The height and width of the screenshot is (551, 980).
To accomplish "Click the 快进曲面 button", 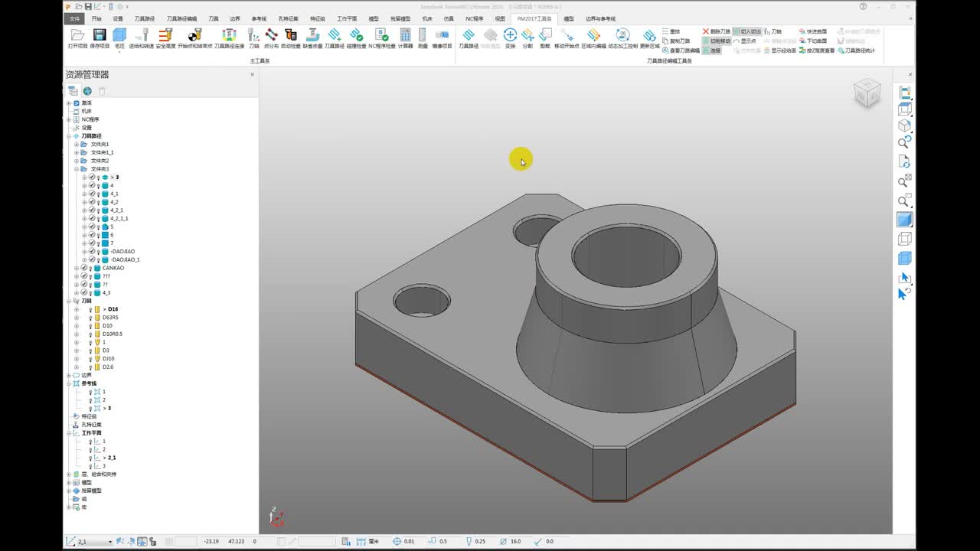I will (812, 31).
